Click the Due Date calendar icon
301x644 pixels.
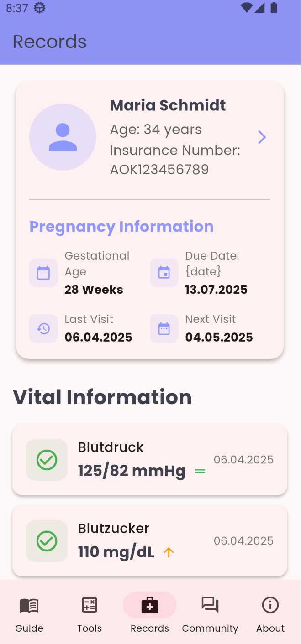(164, 273)
